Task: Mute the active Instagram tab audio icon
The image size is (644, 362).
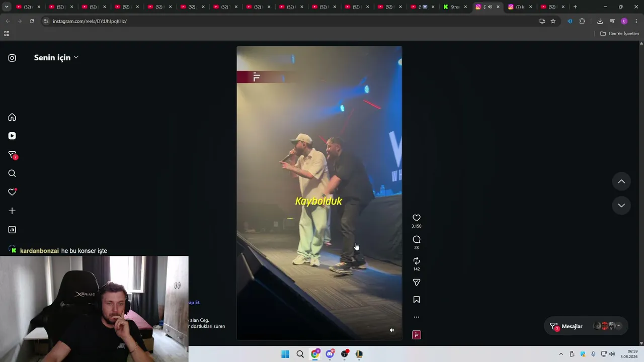Action: [x=490, y=7]
